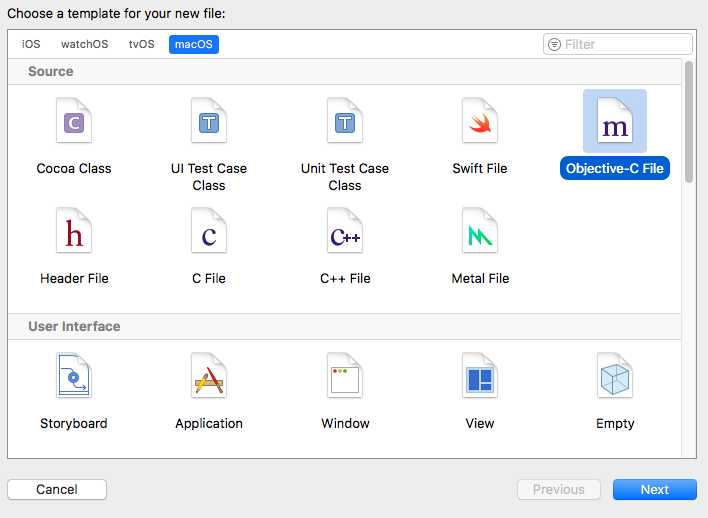The image size is (708, 518).
Task: Click the 'UI Test Case Class' label
Action: coord(209,177)
